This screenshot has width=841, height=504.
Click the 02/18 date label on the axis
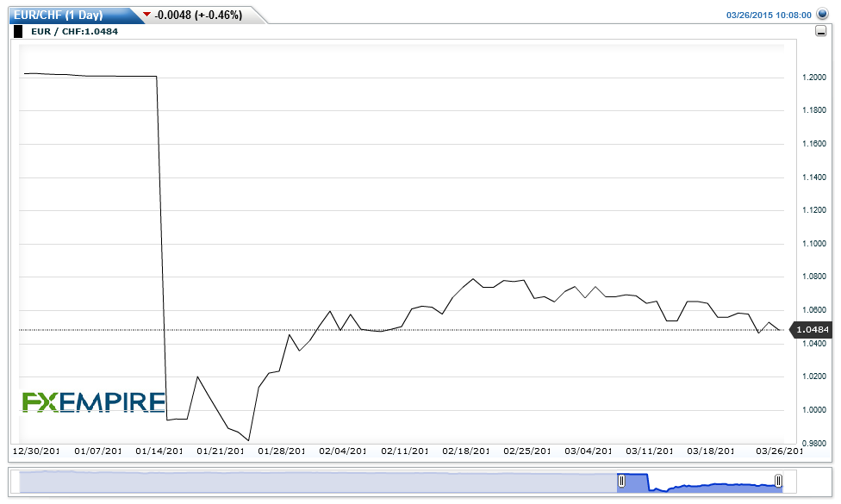click(467, 451)
